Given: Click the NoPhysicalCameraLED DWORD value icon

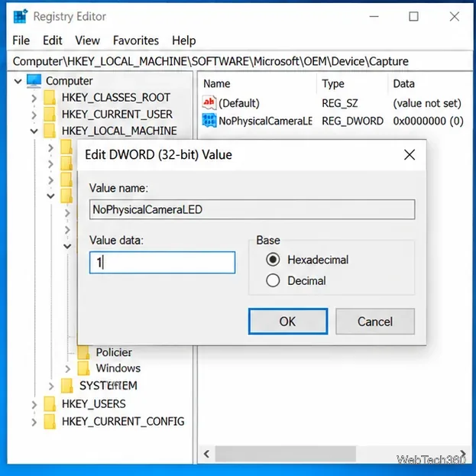Looking at the screenshot, I should tap(209, 121).
